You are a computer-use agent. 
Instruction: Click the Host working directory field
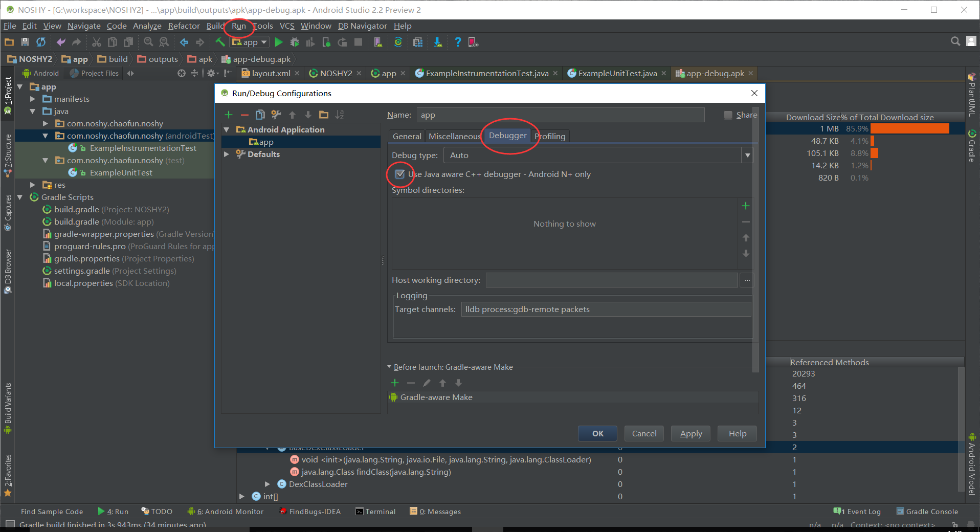coord(612,280)
